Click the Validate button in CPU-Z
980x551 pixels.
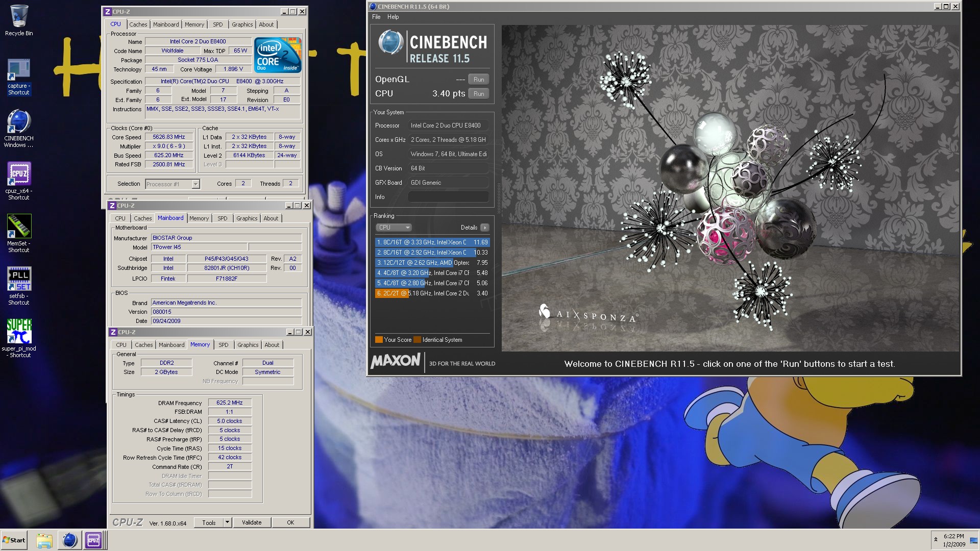pos(252,522)
